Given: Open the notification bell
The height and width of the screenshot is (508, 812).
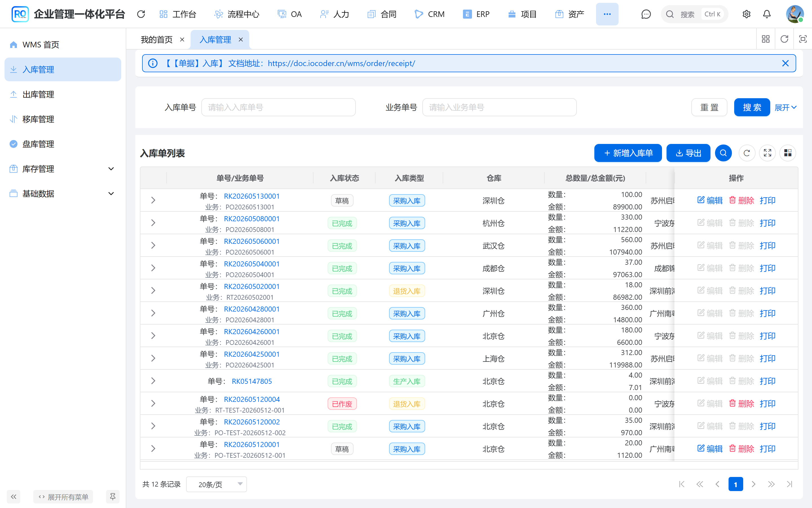Looking at the screenshot, I should (767, 14).
